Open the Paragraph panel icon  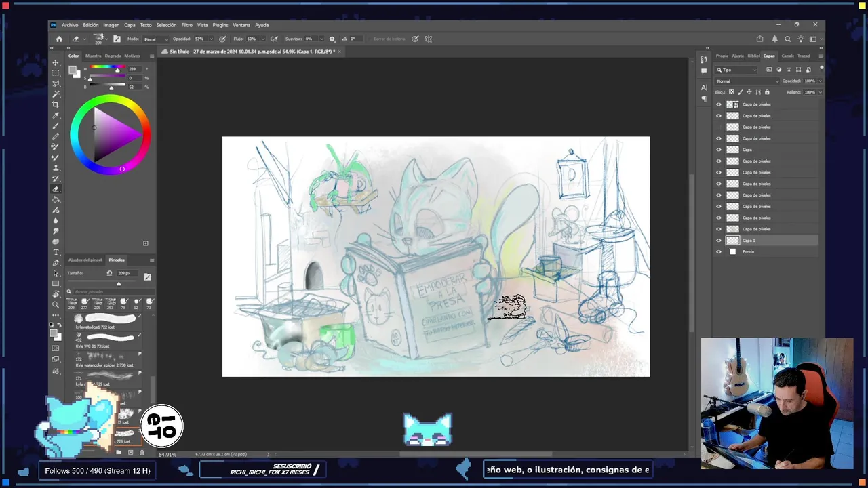pyautogui.click(x=704, y=98)
